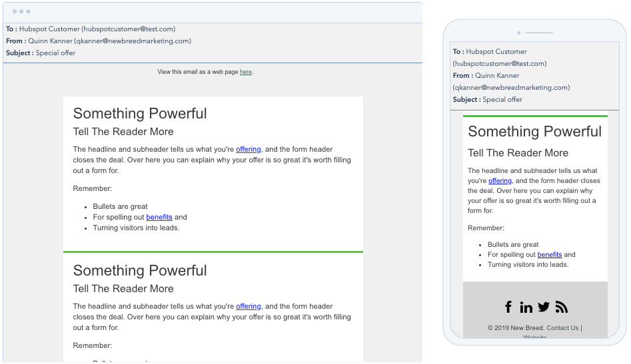This screenshot has width=631, height=364.
Task: Tap 'offering' link in mobile preview
Action: [x=500, y=181]
